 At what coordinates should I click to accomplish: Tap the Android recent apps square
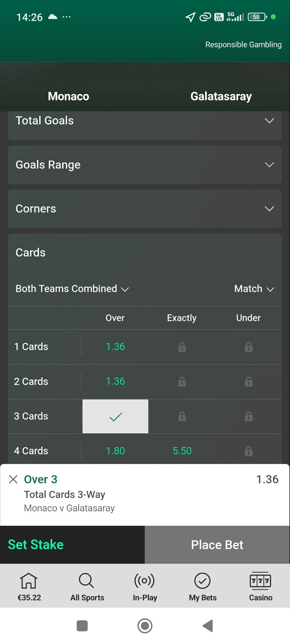click(x=82, y=626)
